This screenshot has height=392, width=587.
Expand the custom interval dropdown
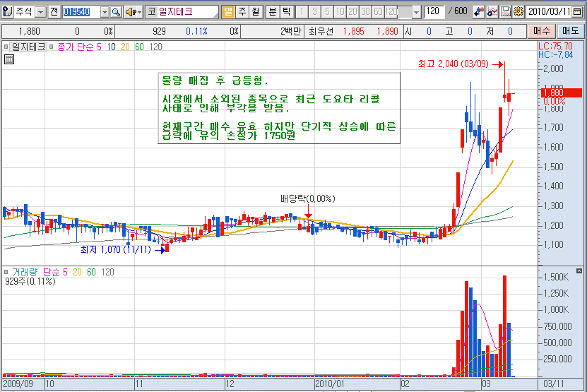pos(416,12)
